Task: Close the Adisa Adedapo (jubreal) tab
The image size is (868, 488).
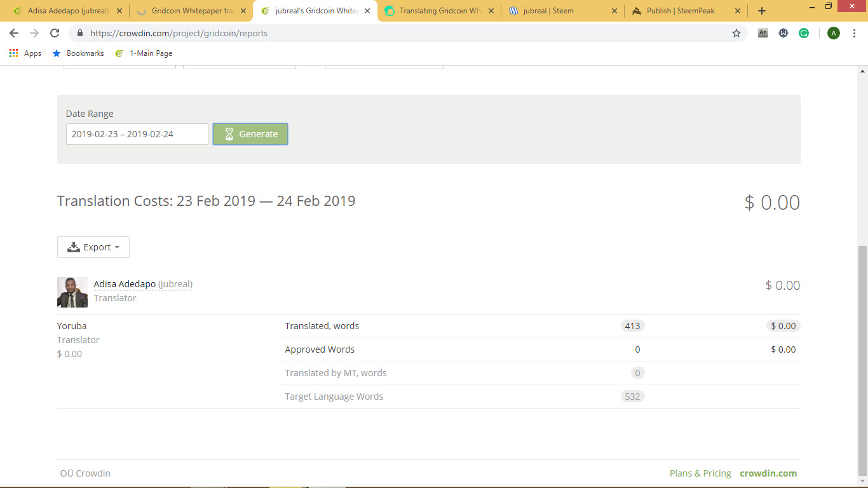Action: [x=119, y=11]
